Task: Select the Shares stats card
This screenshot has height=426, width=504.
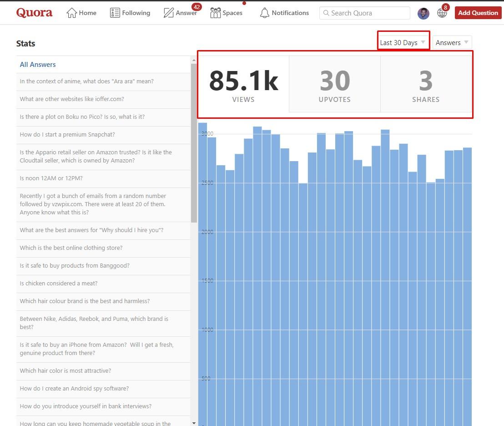Action: click(x=426, y=83)
